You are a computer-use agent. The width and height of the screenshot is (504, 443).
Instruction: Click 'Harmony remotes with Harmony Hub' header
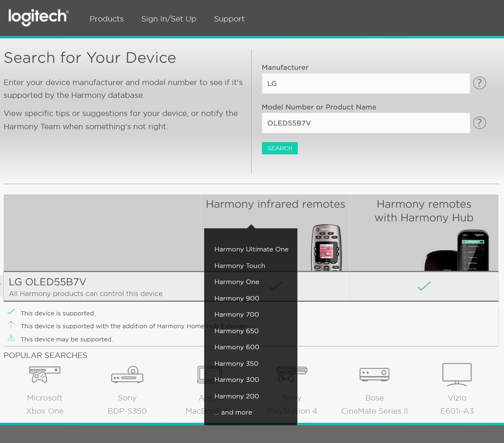click(x=424, y=211)
